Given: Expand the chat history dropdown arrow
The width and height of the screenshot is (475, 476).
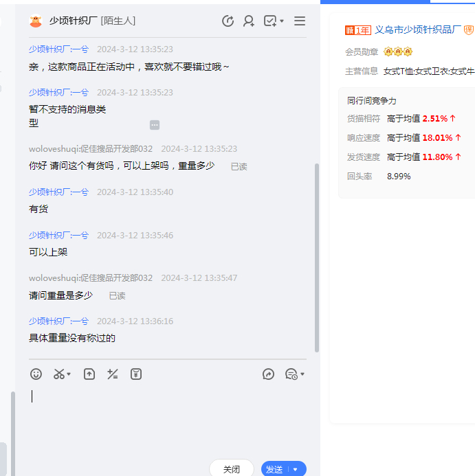Looking at the screenshot, I should pyautogui.click(x=302, y=375).
